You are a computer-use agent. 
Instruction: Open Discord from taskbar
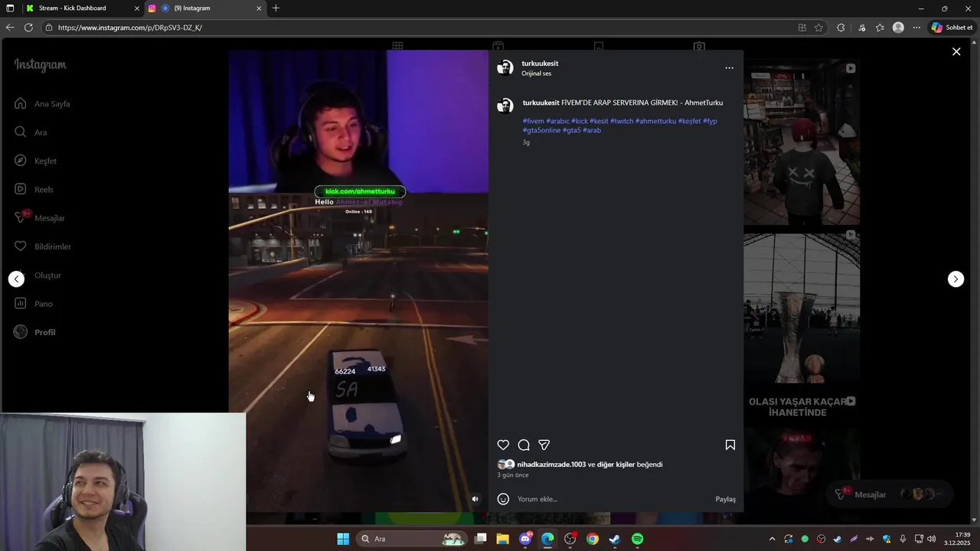(x=525, y=539)
